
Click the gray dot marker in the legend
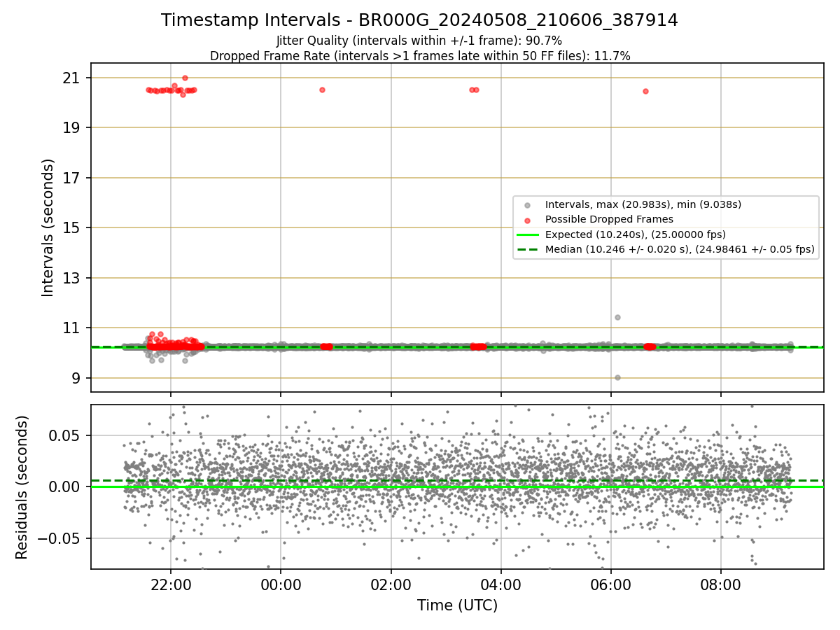(x=528, y=205)
